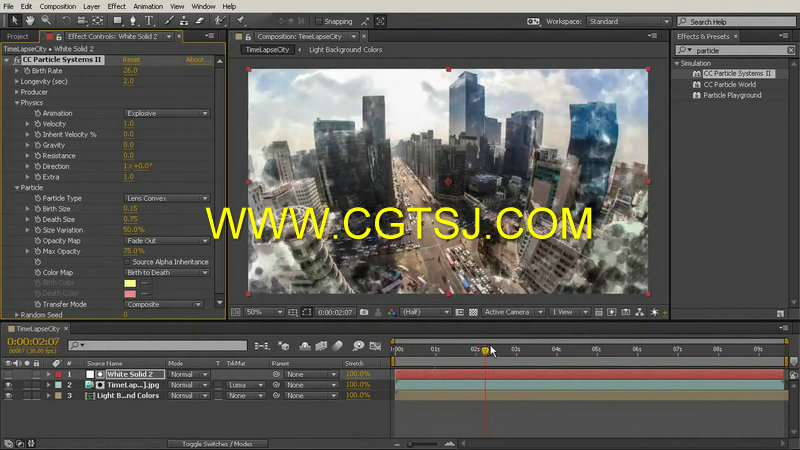Select the Rotation tool
This screenshot has height=450, width=800.
[x=66, y=21]
